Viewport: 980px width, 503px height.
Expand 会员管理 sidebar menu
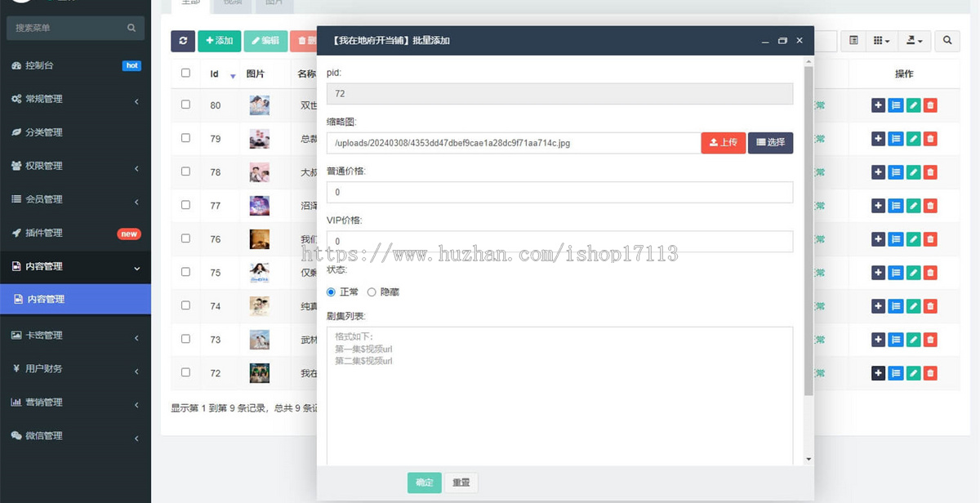tap(75, 199)
